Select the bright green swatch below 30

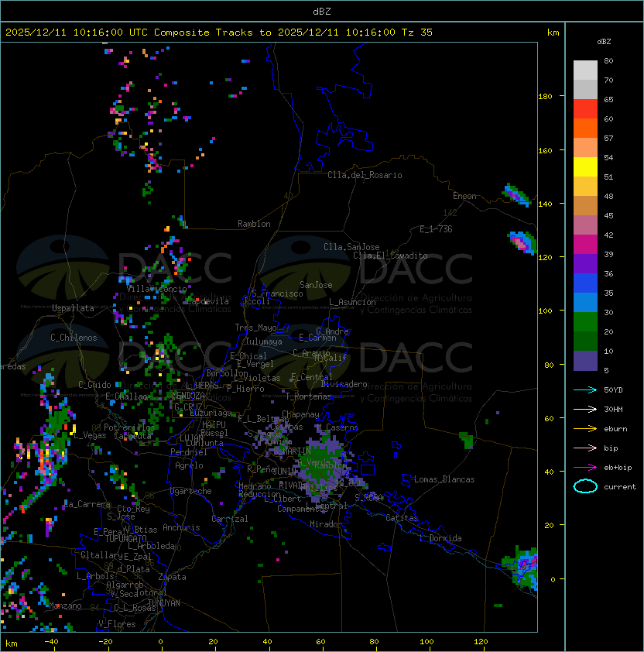click(585, 322)
